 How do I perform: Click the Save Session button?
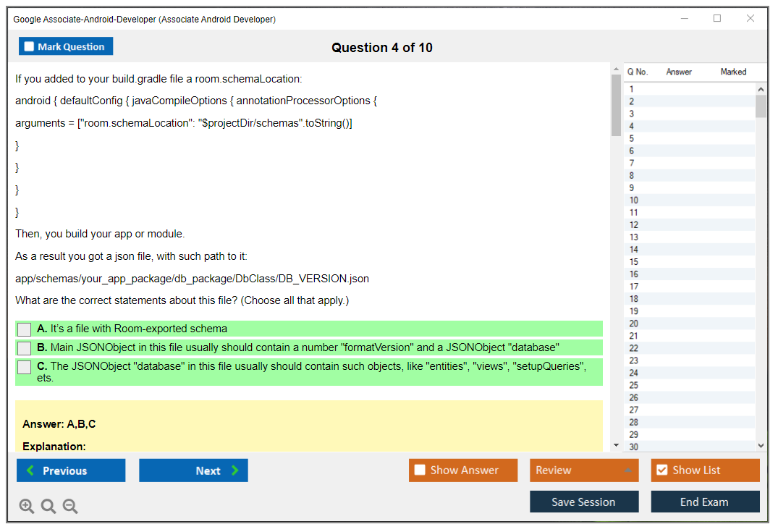click(x=583, y=502)
